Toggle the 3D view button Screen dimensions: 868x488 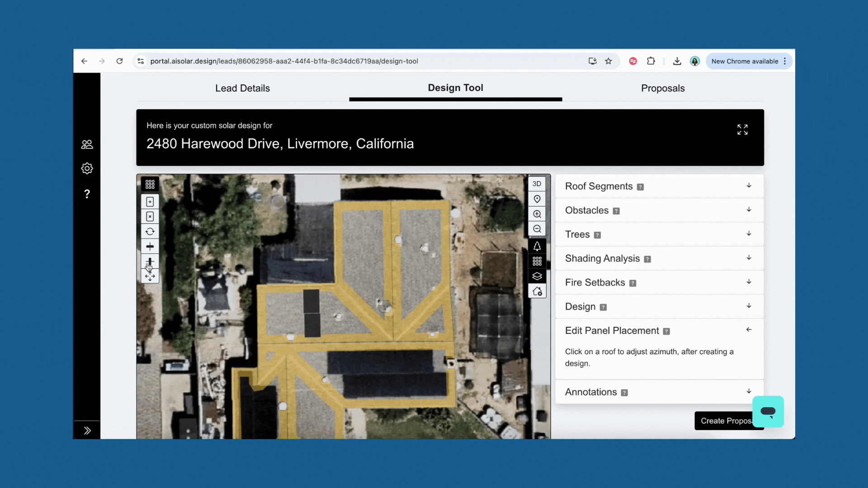point(537,184)
